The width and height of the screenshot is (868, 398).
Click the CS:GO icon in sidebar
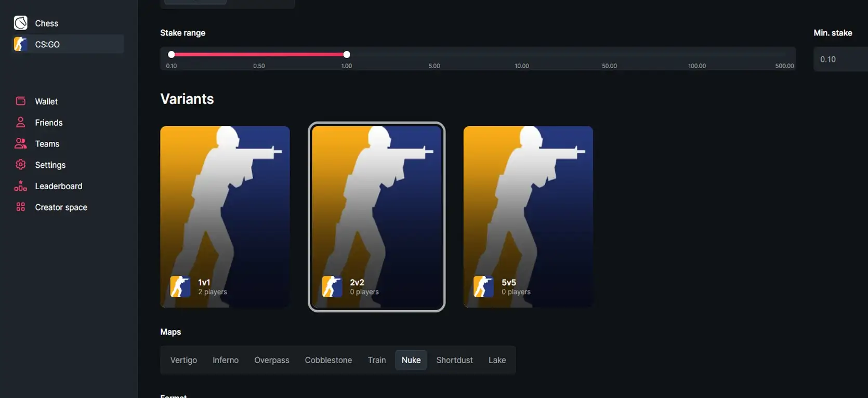tap(21, 44)
